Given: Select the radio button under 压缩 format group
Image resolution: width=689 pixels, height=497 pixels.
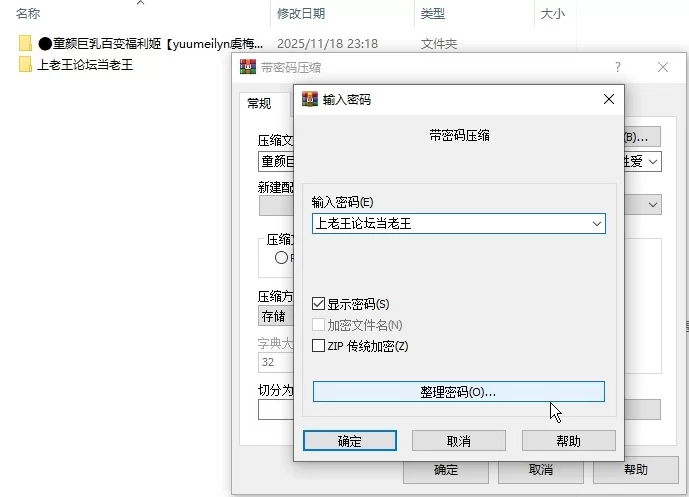Looking at the screenshot, I should (281, 258).
